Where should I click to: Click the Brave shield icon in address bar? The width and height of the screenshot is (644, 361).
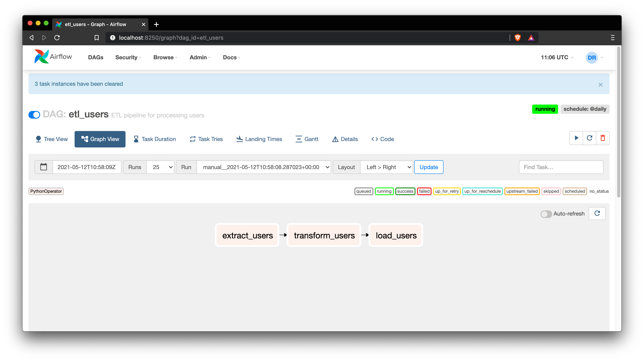pyautogui.click(x=518, y=38)
